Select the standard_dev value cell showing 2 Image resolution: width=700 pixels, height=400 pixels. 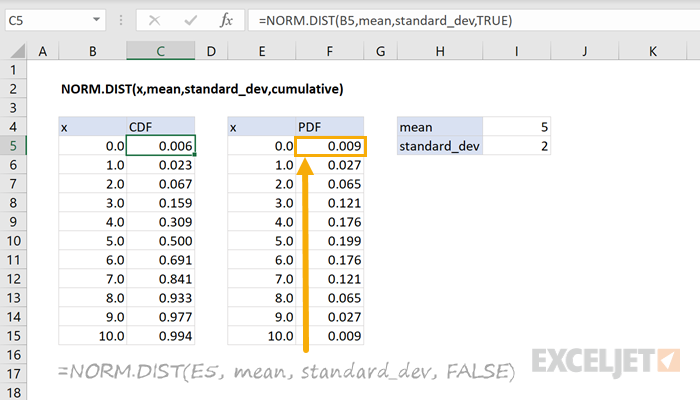tap(517, 146)
